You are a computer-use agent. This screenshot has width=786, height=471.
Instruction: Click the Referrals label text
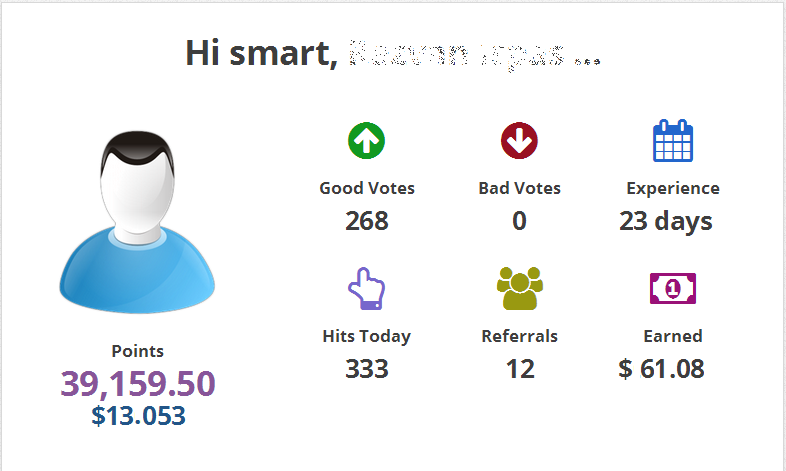tap(519, 336)
